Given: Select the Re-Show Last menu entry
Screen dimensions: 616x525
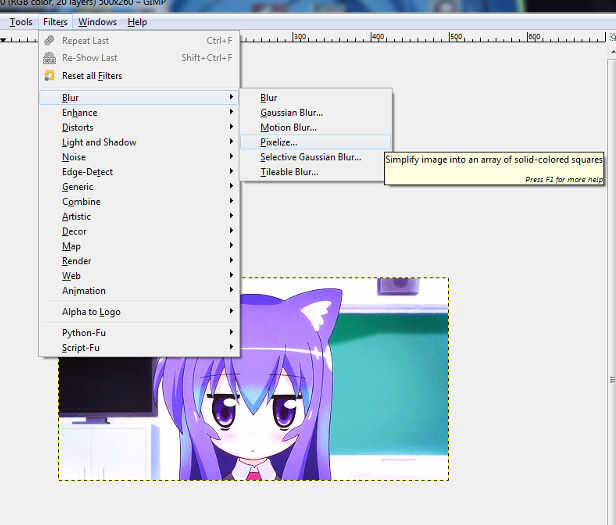Looking at the screenshot, I should (x=139, y=58).
